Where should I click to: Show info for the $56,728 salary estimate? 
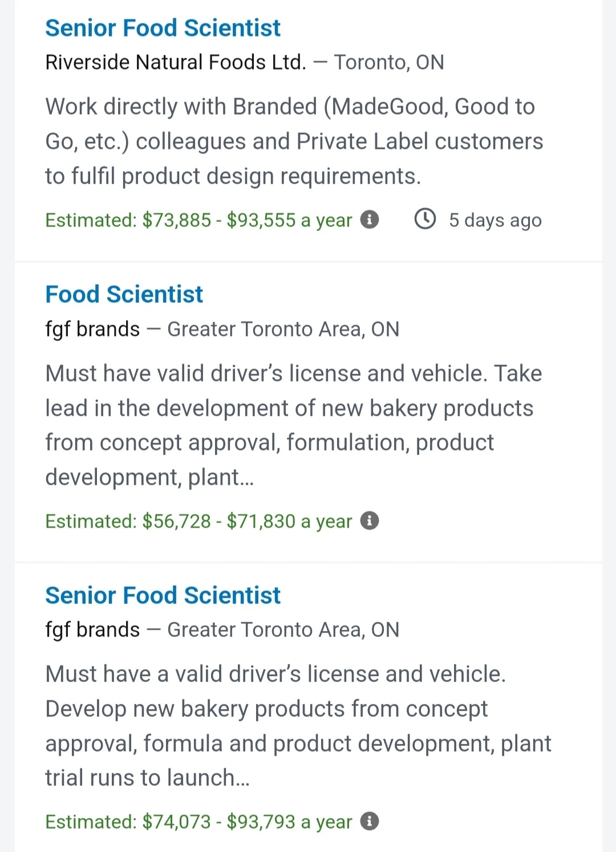click(x=370, y=521)
